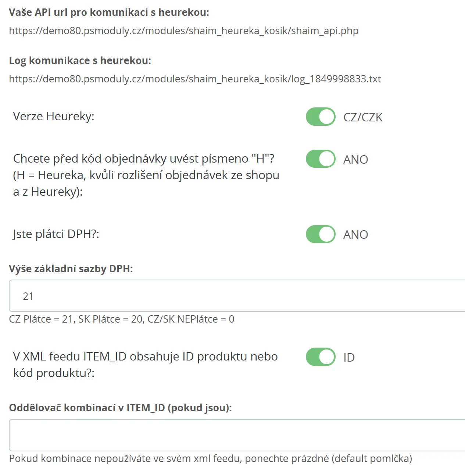This screenshot has width=465, height=476.
Task: Click the ID label beside ITEM_ID toggle
Action: pyautogui.click(x=349, y=358)
